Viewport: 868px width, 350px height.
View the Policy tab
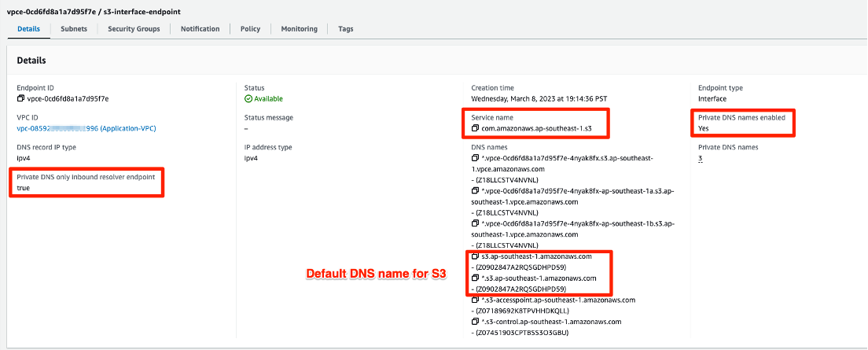point(250,29)
